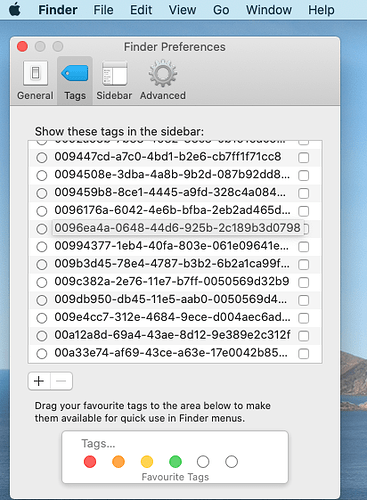Enable sidebar checkbox for tag 009447cd-a7c0

click(x=304, y=158)
